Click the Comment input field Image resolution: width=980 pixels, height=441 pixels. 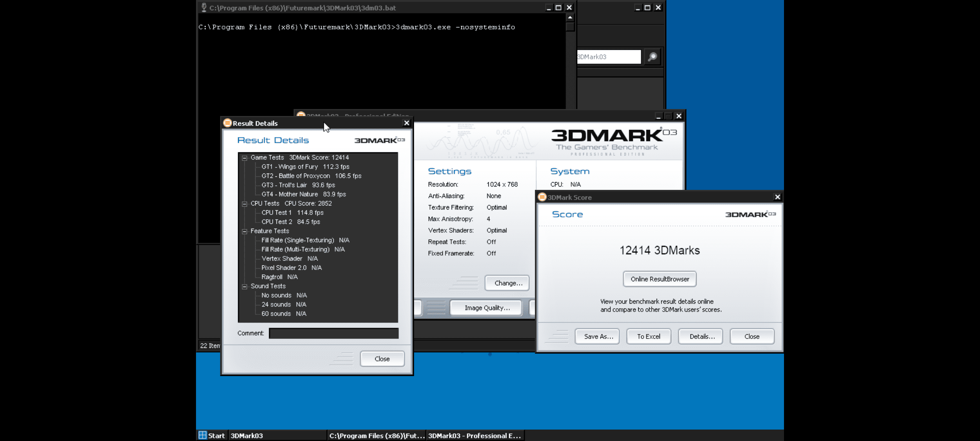[x=334, y=333]
